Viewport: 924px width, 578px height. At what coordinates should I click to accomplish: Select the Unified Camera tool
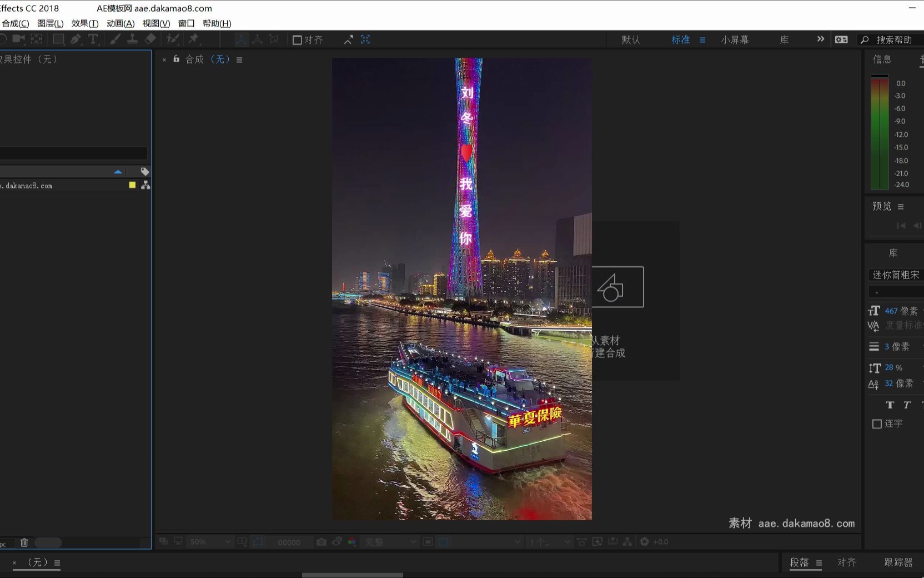coord(18,39)
